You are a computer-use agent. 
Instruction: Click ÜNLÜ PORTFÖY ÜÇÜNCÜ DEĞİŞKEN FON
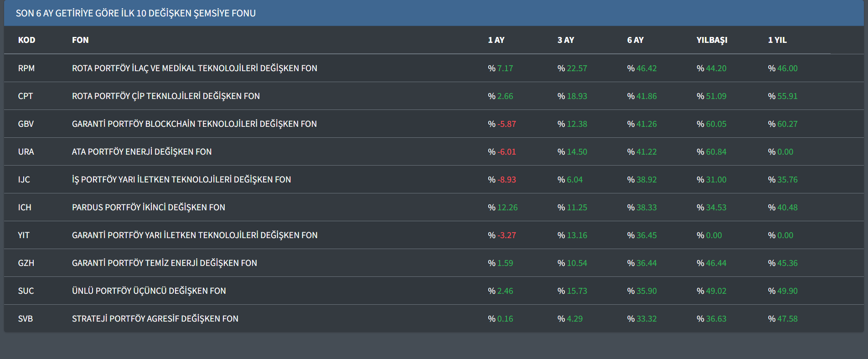pos(149,291)
